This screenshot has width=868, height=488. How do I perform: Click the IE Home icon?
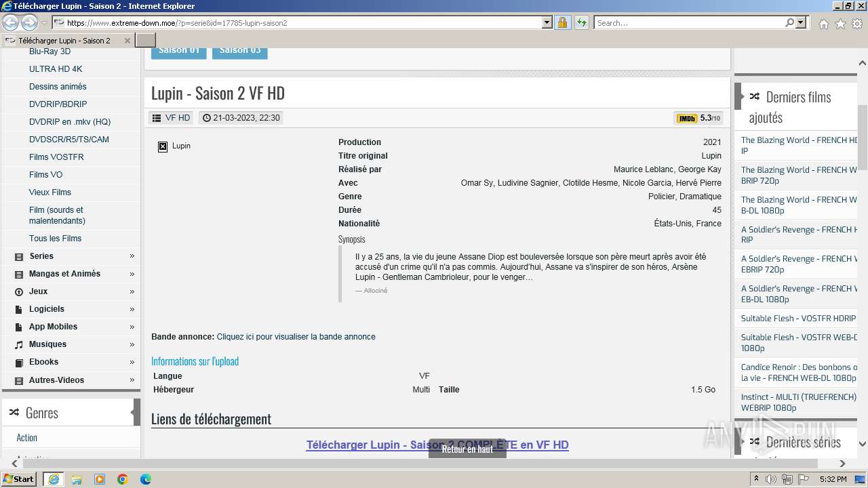click(x=823, y=24)
